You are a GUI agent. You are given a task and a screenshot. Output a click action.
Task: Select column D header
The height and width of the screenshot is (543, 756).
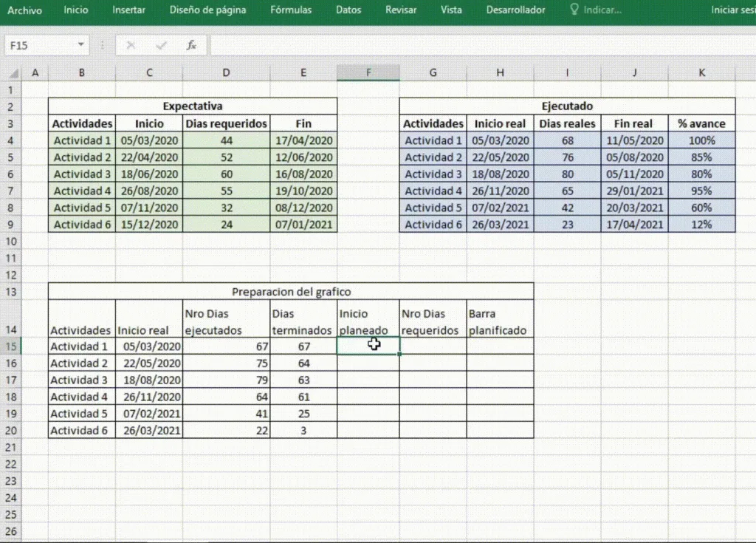(x=226, y=73)
